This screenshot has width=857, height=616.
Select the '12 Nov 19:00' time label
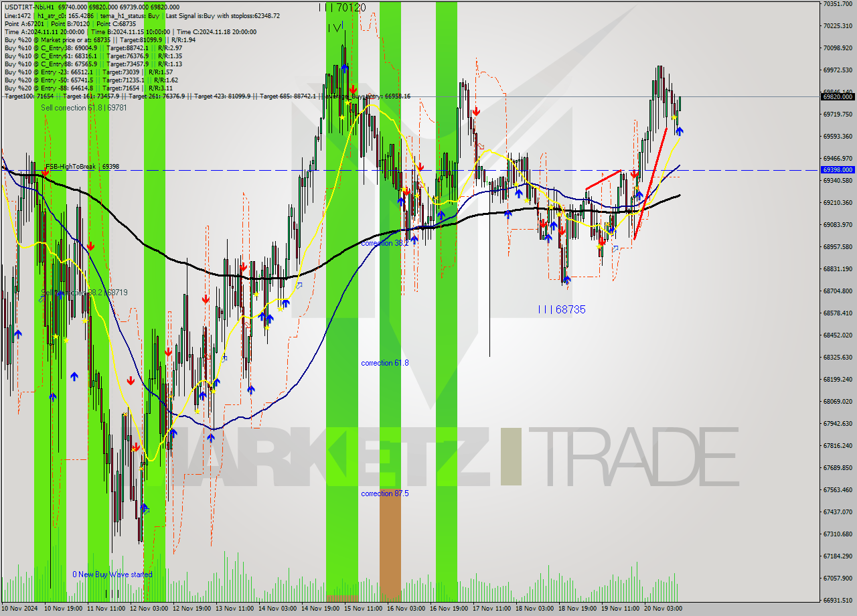tap(191, 609)
